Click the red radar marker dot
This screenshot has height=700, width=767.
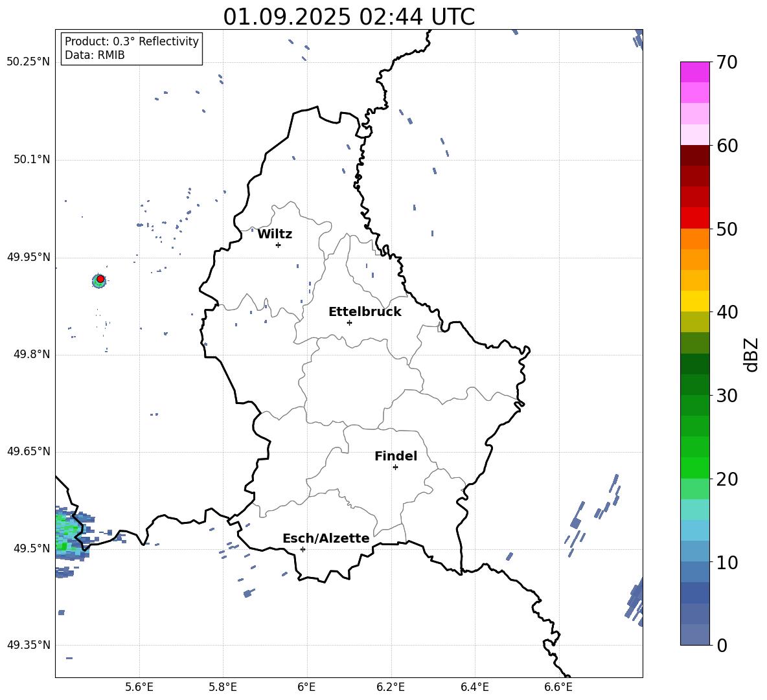[100, 279]
